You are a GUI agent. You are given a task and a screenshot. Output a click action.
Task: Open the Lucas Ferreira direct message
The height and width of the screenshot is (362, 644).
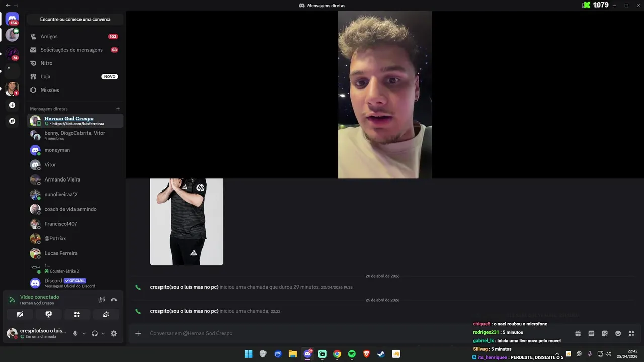[75, 253]
